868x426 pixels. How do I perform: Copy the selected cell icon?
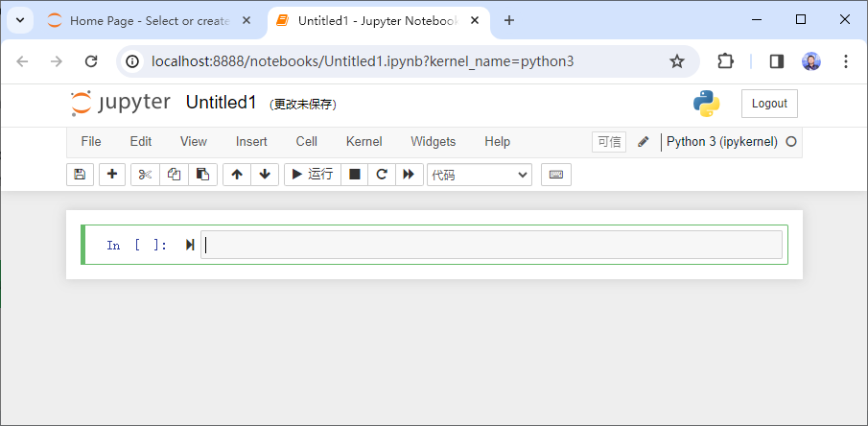click(x=174, y=174)
